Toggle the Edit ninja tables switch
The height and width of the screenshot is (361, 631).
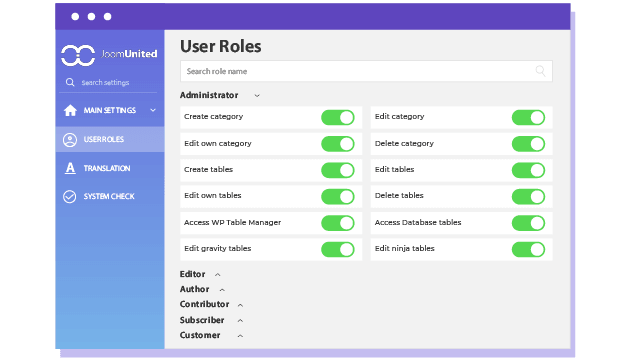click(528, 249)
